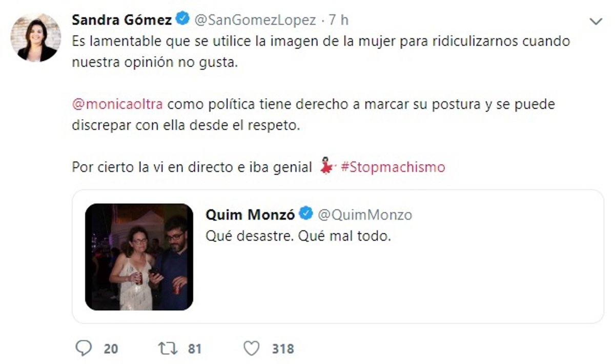Click the Sandra Gómez display name

(121, 20)
